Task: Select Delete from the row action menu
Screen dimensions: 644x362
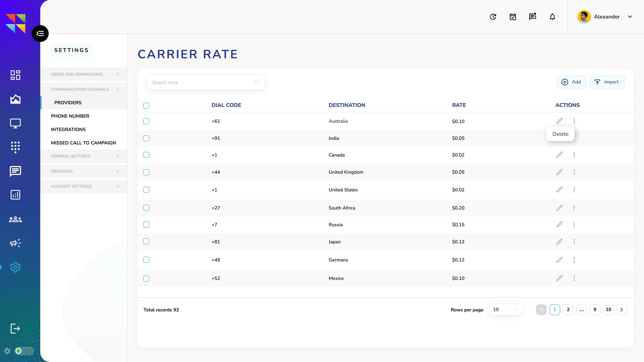Action: pyautogui.click(x=560, y=134)
